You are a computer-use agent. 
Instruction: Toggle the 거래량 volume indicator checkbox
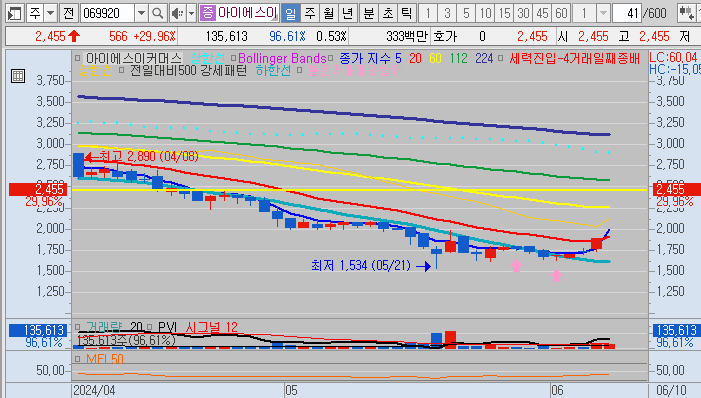click(x=78, y=327)
